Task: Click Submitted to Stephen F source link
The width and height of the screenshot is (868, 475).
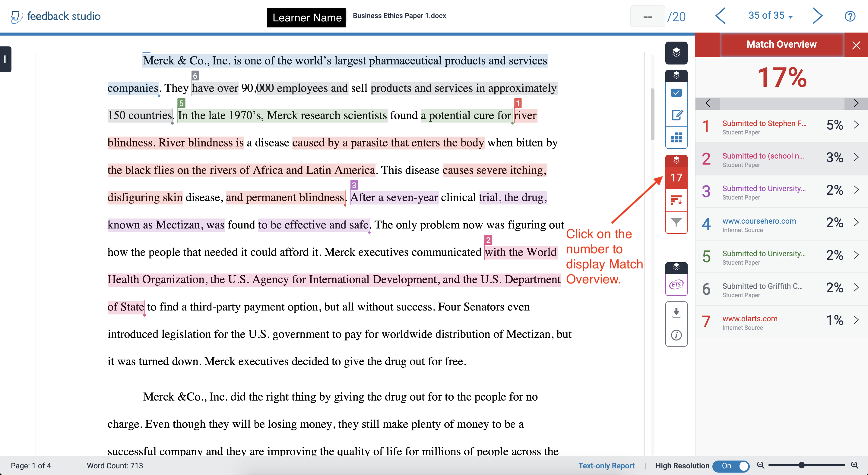Action: coord(764,123)
